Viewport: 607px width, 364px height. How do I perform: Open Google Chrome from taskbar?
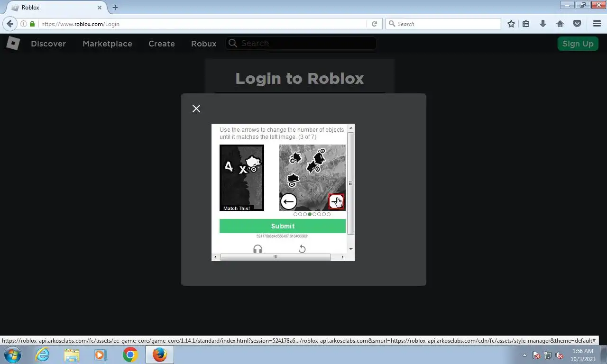tap(130, 355)
